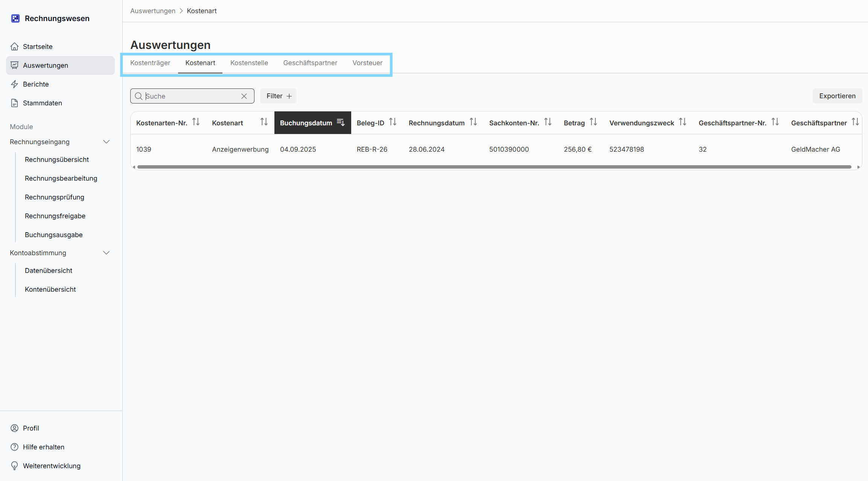Switch to the Vorsteuer tab

click(367, 63)
